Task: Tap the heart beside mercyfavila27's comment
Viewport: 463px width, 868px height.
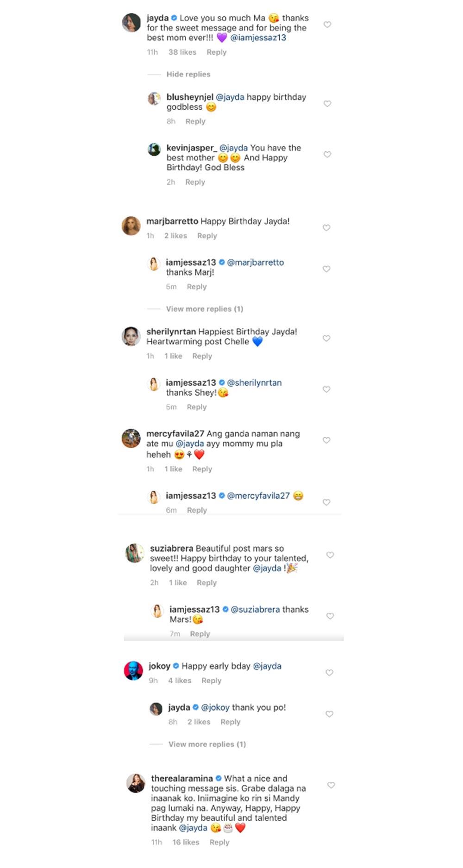Action: (x=326, y=440)
